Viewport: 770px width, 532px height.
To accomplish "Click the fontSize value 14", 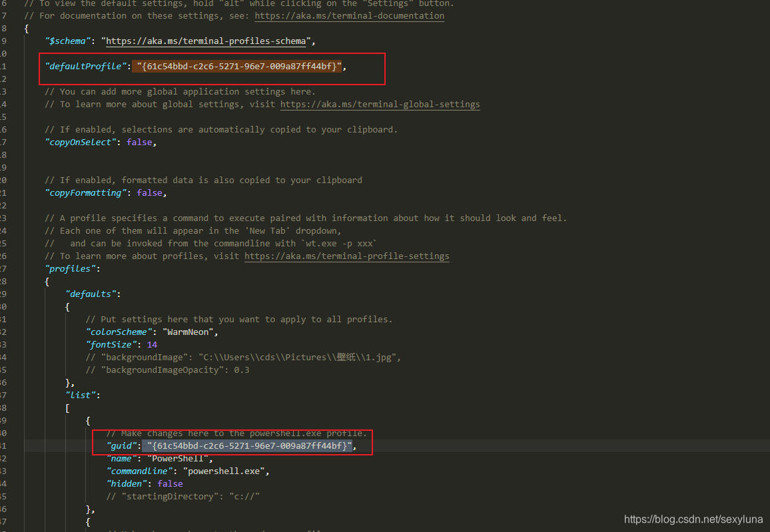I will (153, 345).
